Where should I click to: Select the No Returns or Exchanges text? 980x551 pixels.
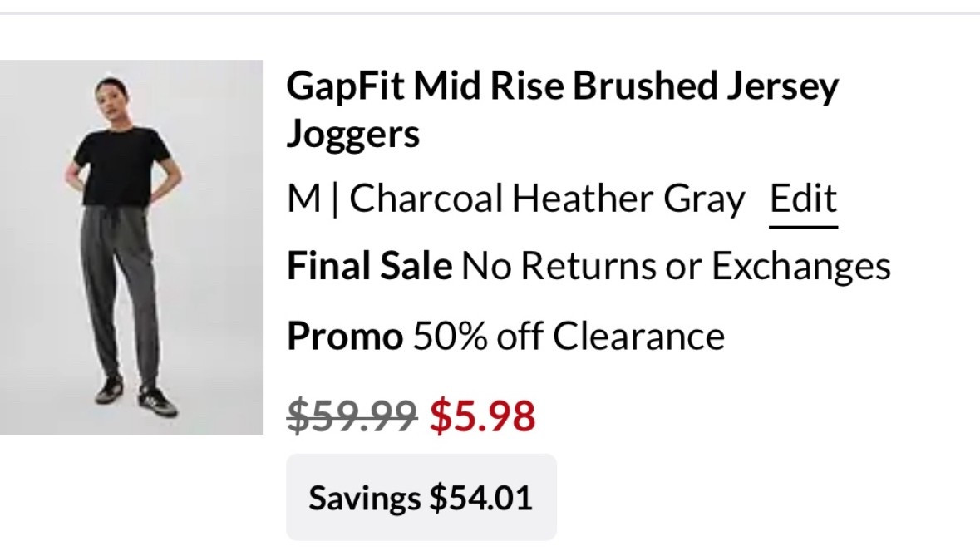click(x=676, y=267)
